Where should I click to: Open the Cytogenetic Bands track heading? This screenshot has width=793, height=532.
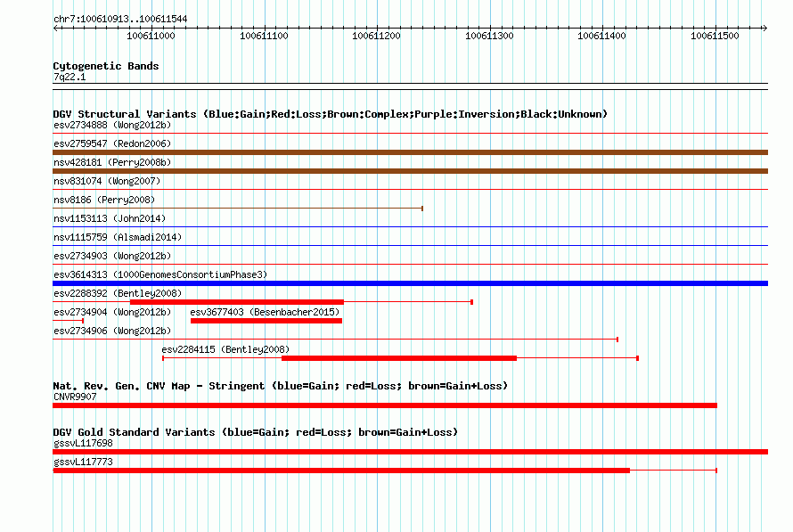(x=106, y=66)
